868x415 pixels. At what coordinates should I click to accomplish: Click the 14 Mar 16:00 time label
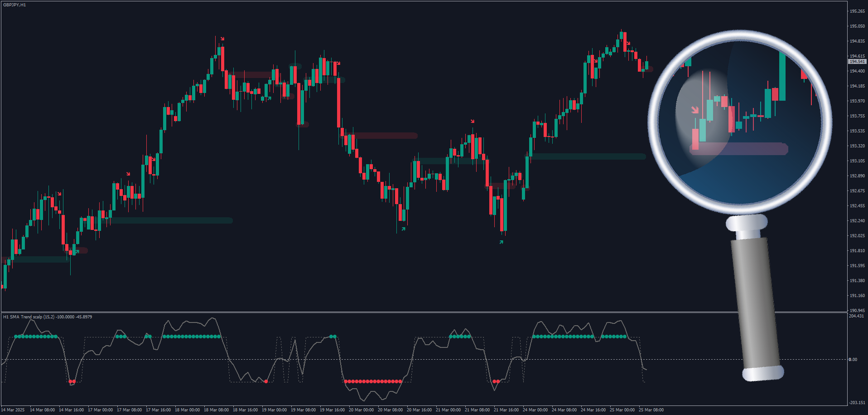tap(72, 410)
